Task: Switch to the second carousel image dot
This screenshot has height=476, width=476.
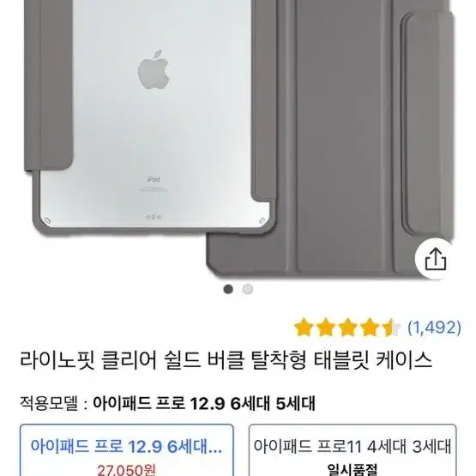Action: (x=248, y=289)
